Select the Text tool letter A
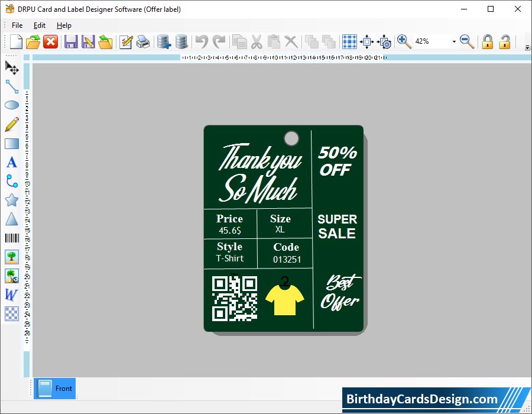 click(x=12, y=162)
